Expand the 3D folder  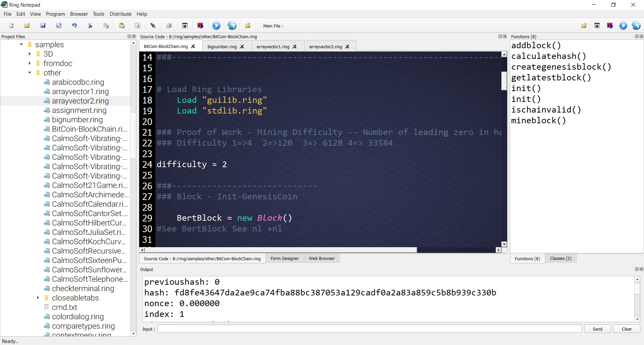[x=30, y=54]
